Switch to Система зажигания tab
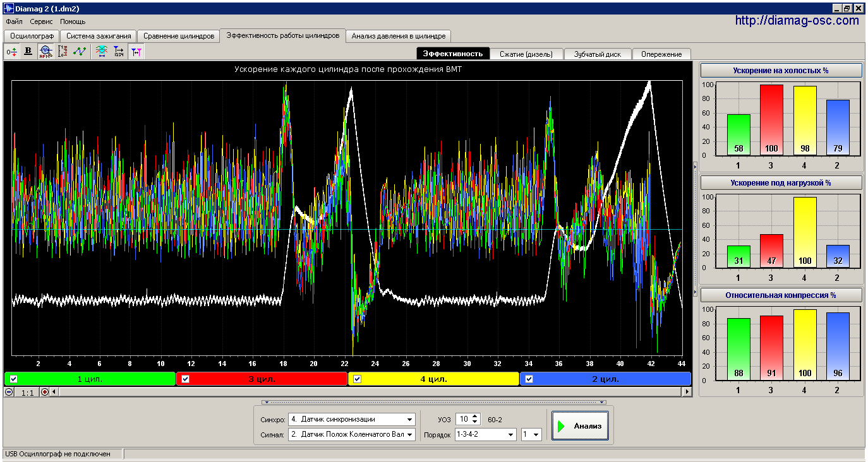The height and width of the screenshot is (462, 868). pos(98,36)
